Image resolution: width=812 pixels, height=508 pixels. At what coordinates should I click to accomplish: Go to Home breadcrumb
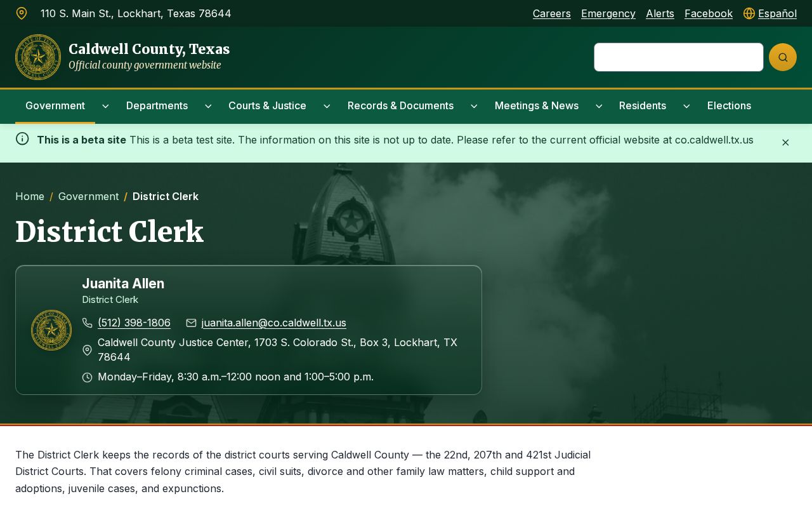click(30, 197)
